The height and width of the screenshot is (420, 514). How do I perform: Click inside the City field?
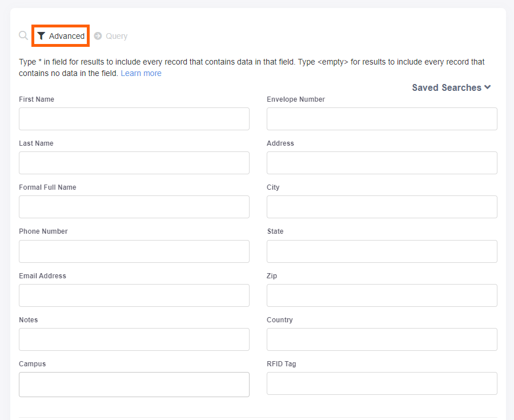point(382,207)
